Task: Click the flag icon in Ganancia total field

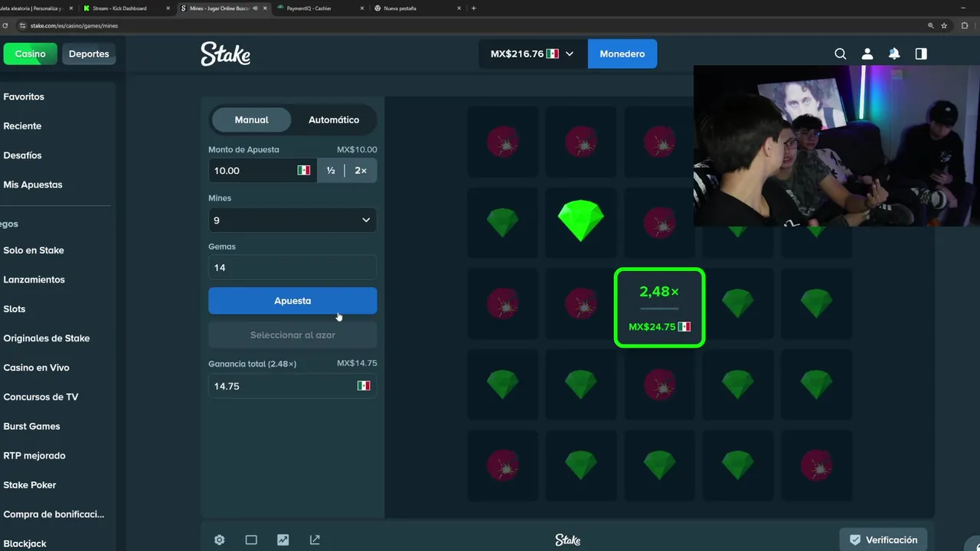Action: (364, 386)
